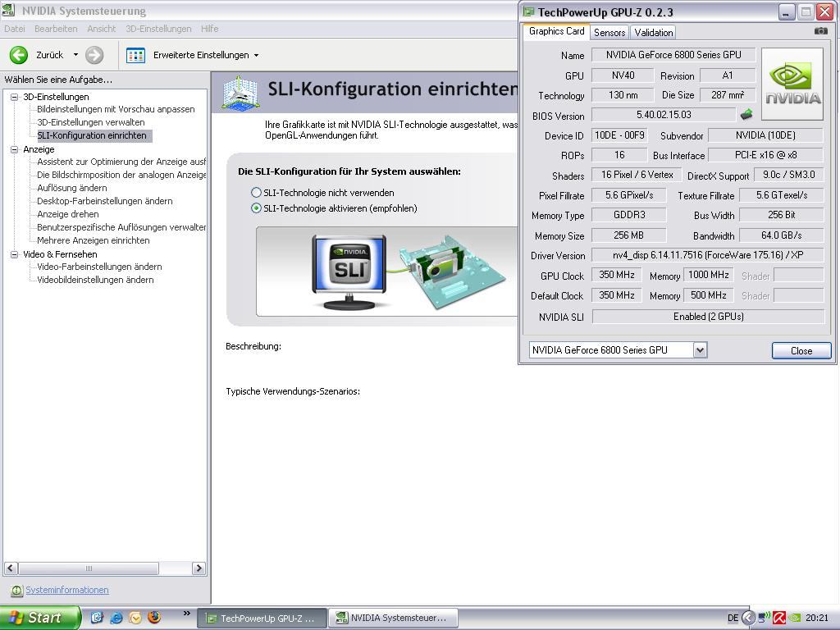Viewport: 840px width, 630px height.
Task: Go back with the green Zurück arrow
Action: click(x=19, y=55)
